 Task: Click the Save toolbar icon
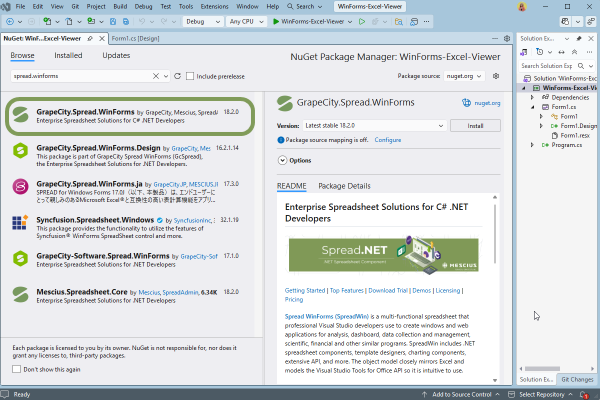click(113, 22)
